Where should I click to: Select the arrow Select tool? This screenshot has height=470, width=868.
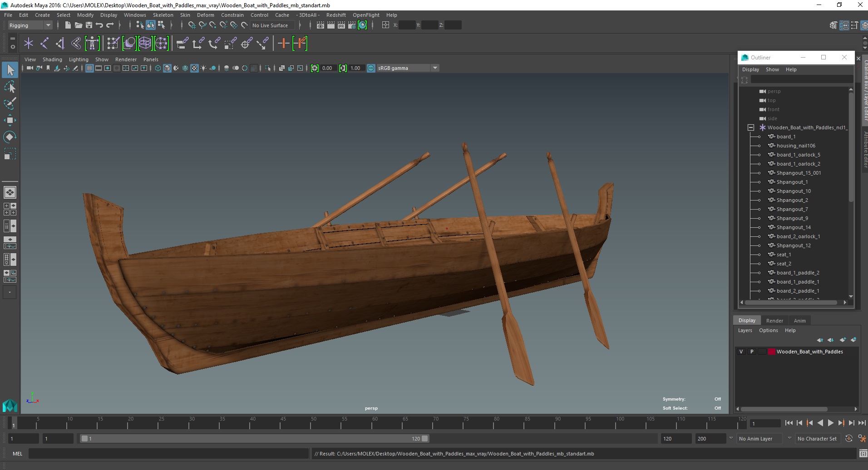tap(10, 70)
